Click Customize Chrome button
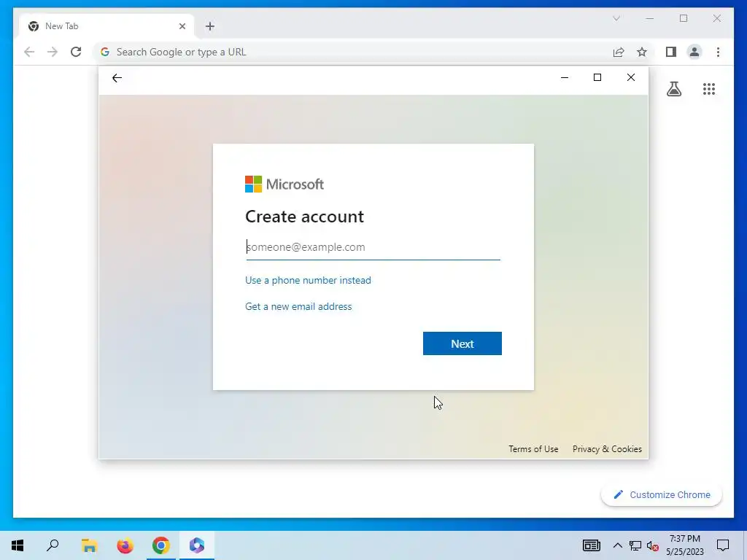The width and height of the screenshot is (747, 560). 662,495
